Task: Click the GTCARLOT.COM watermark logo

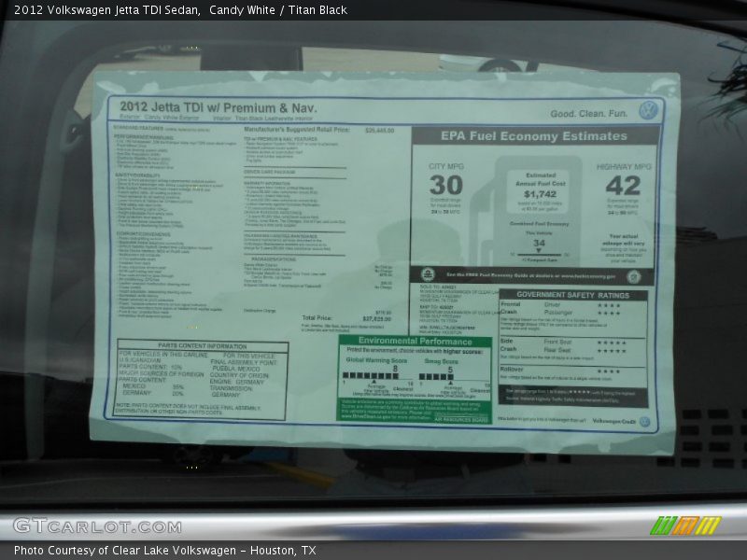Action: tap(97, 525)
